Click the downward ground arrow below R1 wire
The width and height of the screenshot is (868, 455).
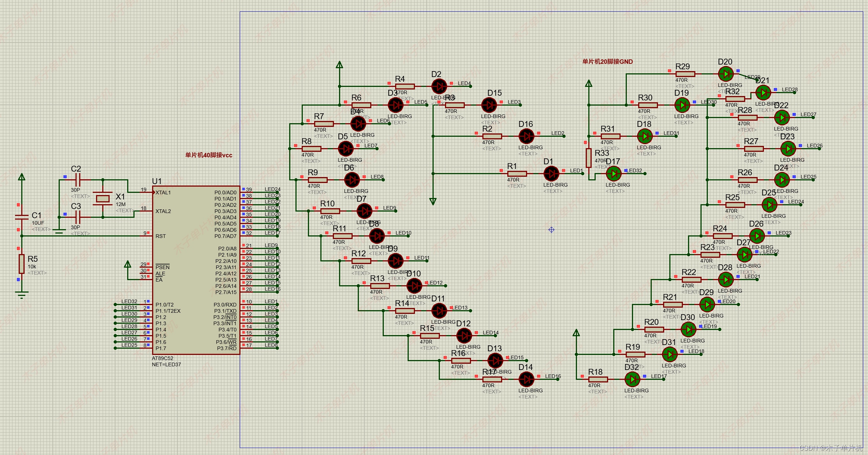click(433, 201)
